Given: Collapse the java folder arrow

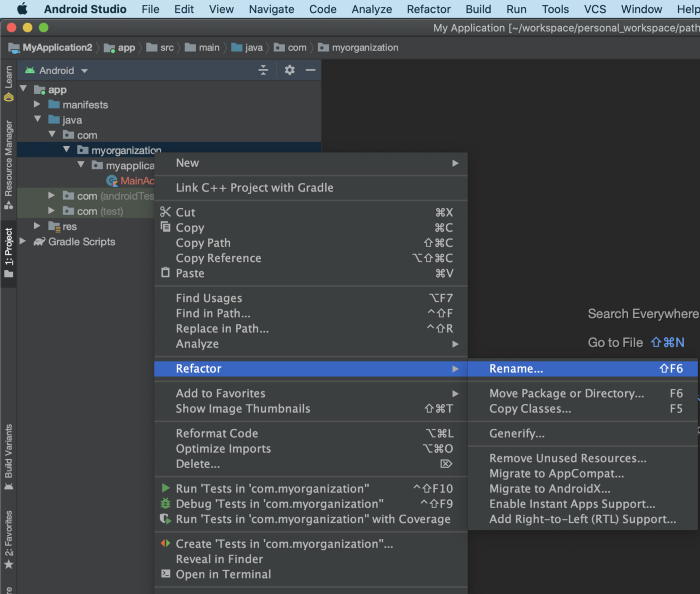Looking at the screenshot, I should pyautogui.click(x=39, y=120).
